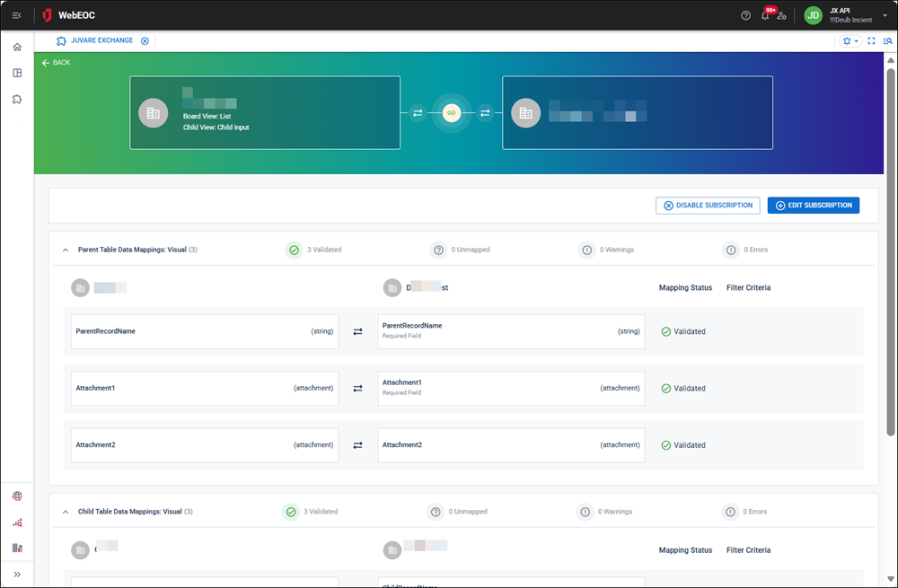
Task: Click Validated status for ParentRecordName row
Action: tap(683, 331)
